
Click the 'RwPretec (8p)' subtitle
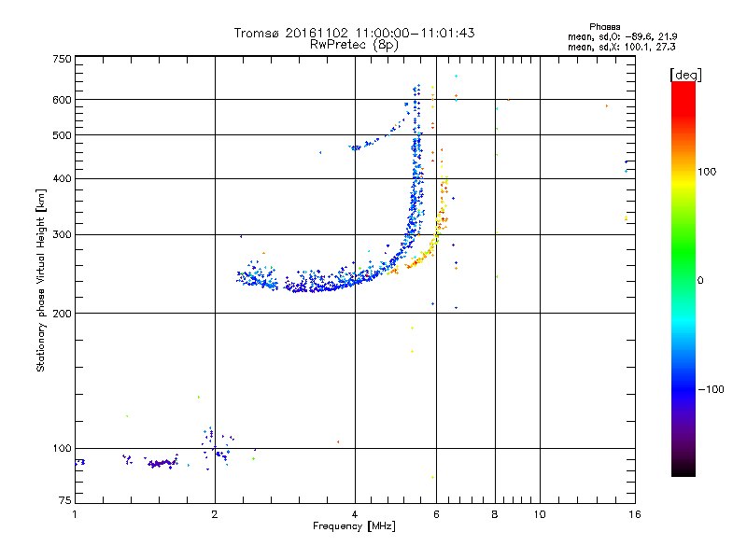click(354, 45)
